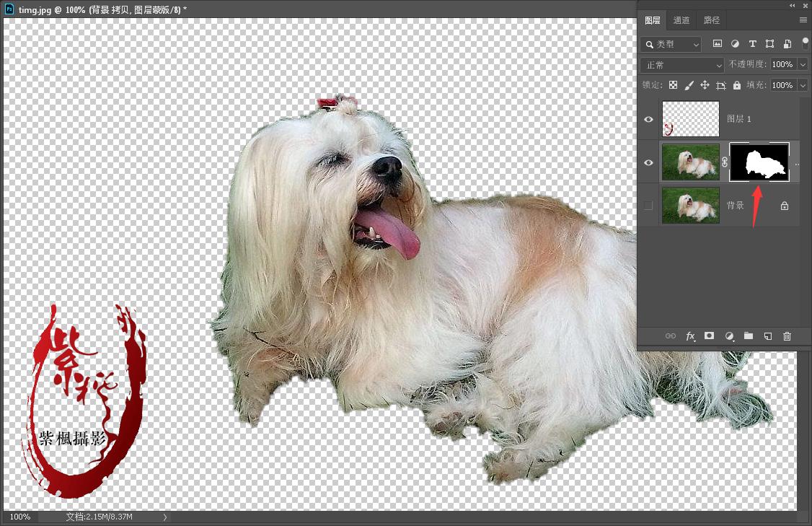Open the 类型 filter kind dropdown
Image resolution: width=812 pixels, height=526 pixels.
coord(671,44)
